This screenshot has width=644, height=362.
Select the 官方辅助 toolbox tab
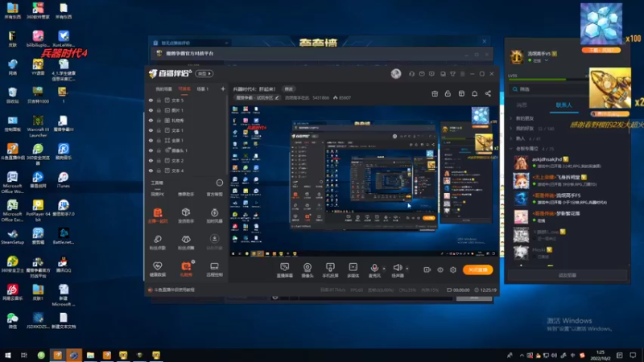pyautogui.click(x=214, y=194)
